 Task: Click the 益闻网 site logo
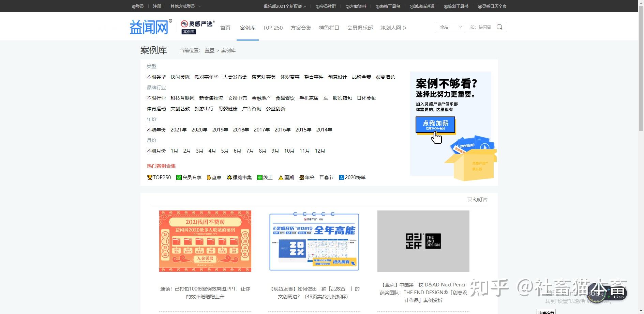[149, 26]
